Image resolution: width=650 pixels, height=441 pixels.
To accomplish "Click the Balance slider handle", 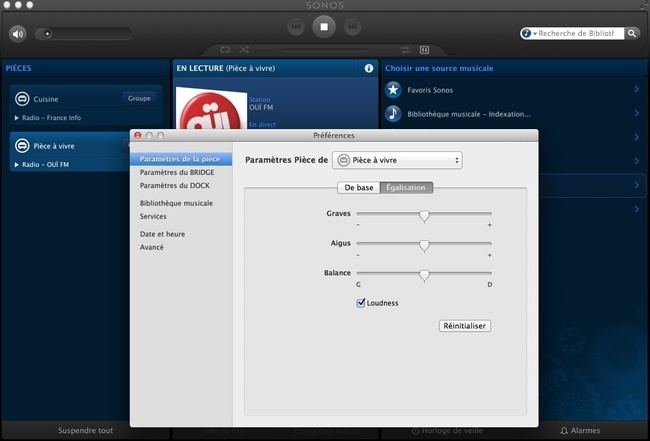I will (424, 276).
